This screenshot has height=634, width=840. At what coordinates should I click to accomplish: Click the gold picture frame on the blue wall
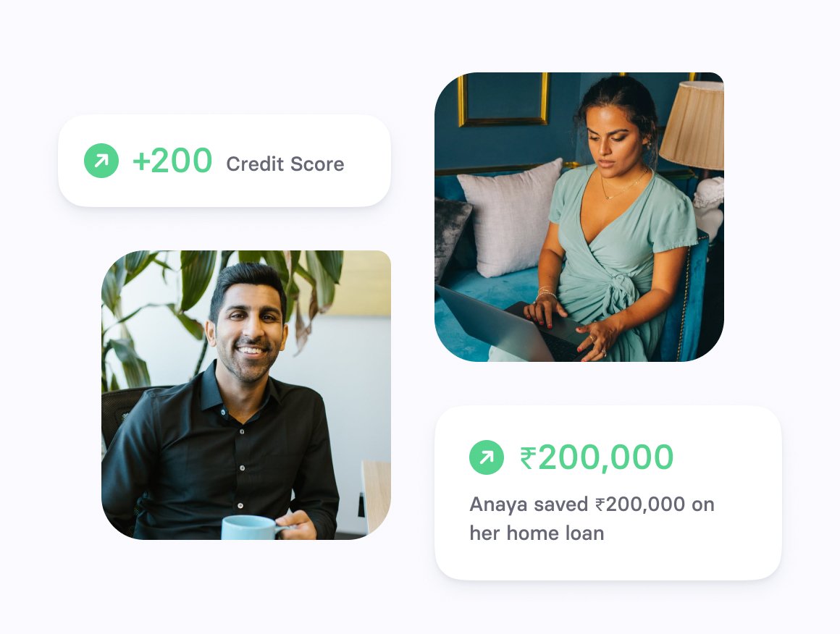tap(503, 99)
